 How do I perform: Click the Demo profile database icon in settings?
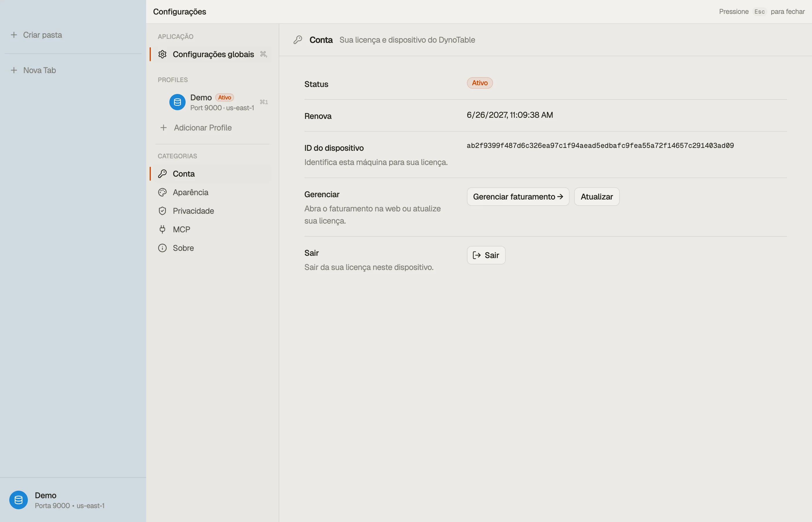pos(177,102)
